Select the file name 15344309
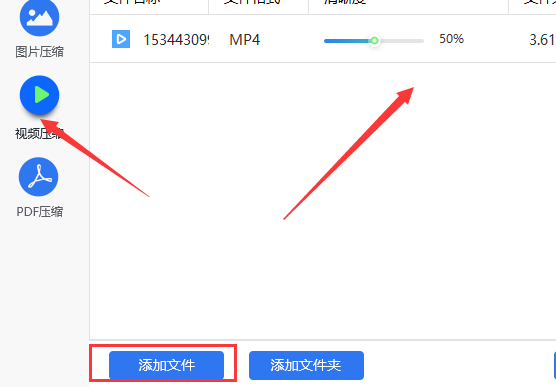This screenshot has width=556, height=387. pos(176,40)
